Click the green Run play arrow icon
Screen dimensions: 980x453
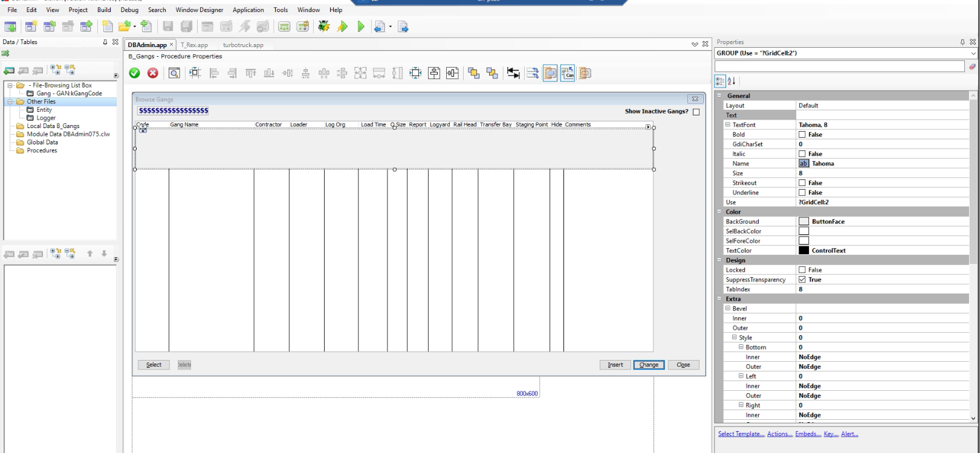pos(361,27)
